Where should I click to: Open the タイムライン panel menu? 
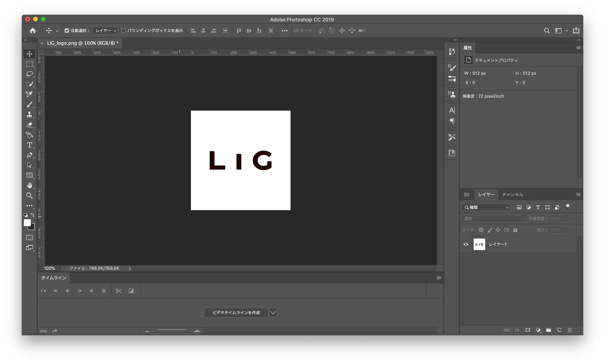pyautogui.click(x=439, y=278)
